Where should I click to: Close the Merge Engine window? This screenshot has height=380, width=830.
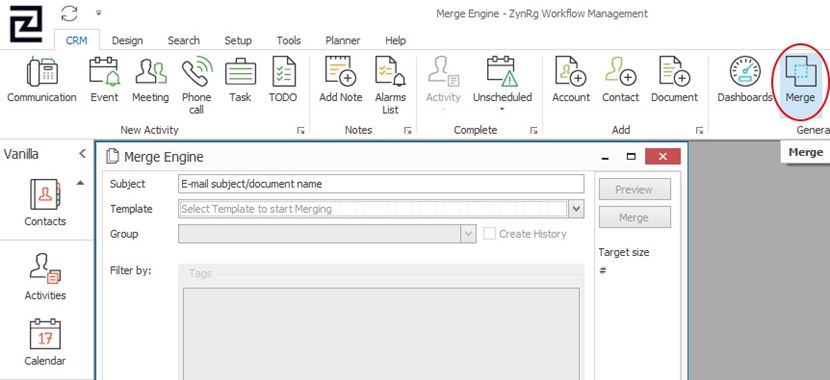pyautogui.click(x=662, y=157)
